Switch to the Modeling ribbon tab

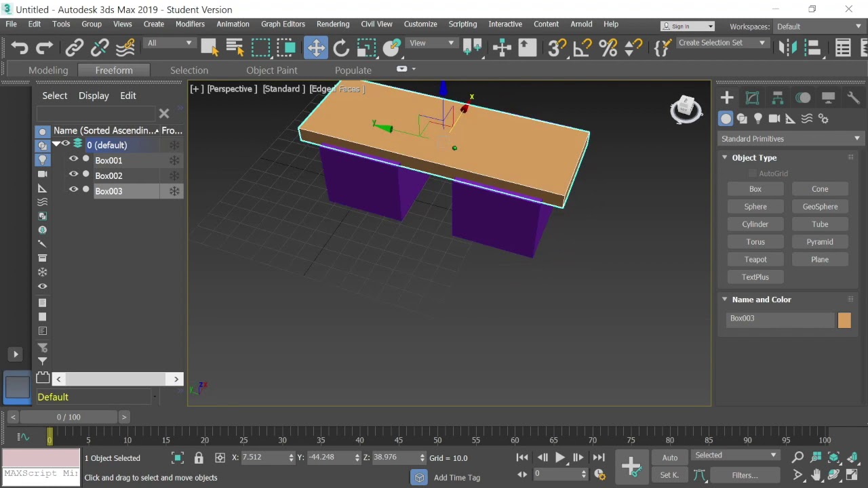coord(48,70)
